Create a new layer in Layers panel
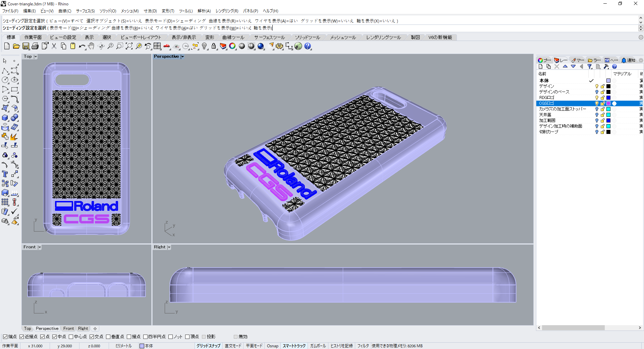 click(x=540, y=66)
